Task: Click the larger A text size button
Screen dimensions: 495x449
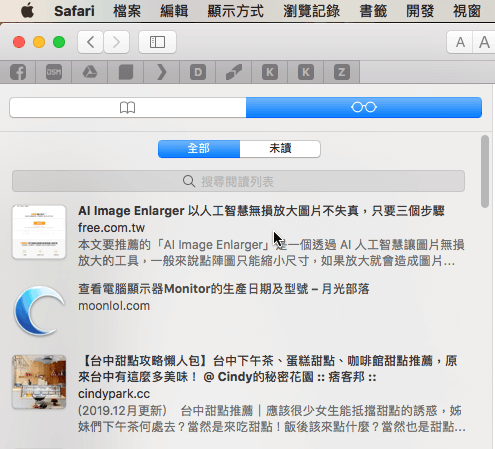Action: (x=484, y=42)
